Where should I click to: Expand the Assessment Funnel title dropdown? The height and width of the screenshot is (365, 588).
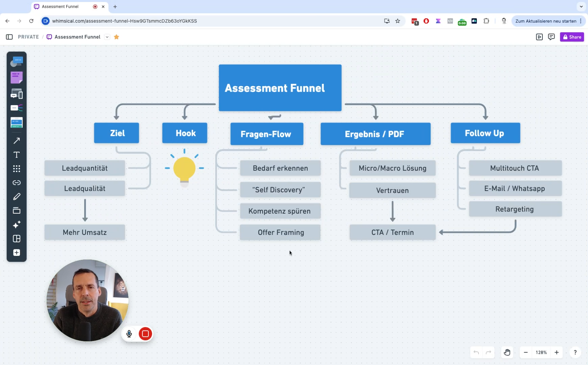tap(107, 37)
